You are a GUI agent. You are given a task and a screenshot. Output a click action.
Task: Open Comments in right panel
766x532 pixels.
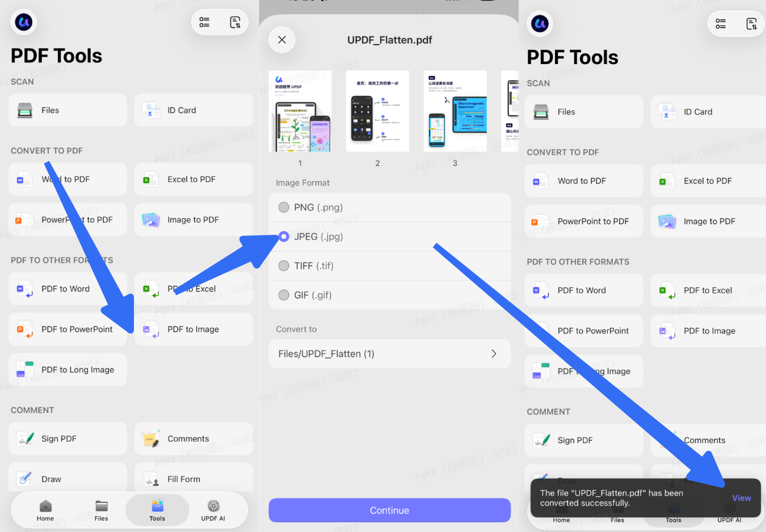[x=708, y=440]
